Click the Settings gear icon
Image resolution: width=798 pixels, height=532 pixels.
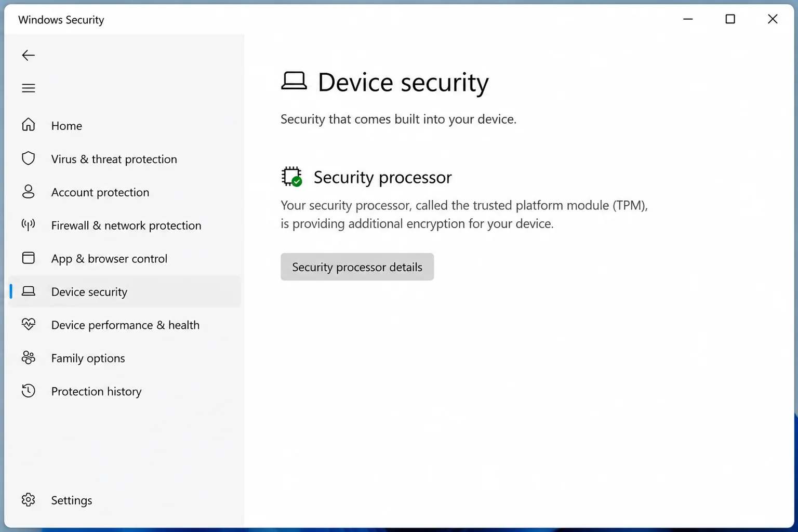[x=29, y=500]
